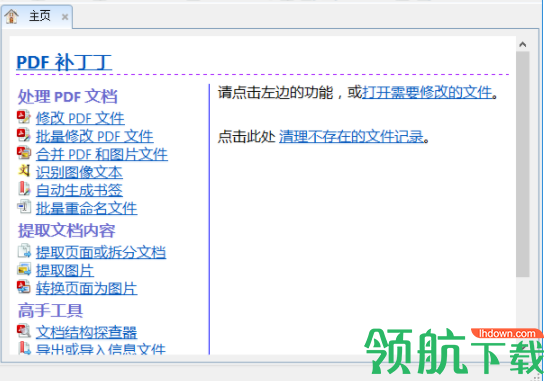544x381 pixels.
Task: Click the bookmark icon beside 自动生成书签
Action: pos(24,189)
